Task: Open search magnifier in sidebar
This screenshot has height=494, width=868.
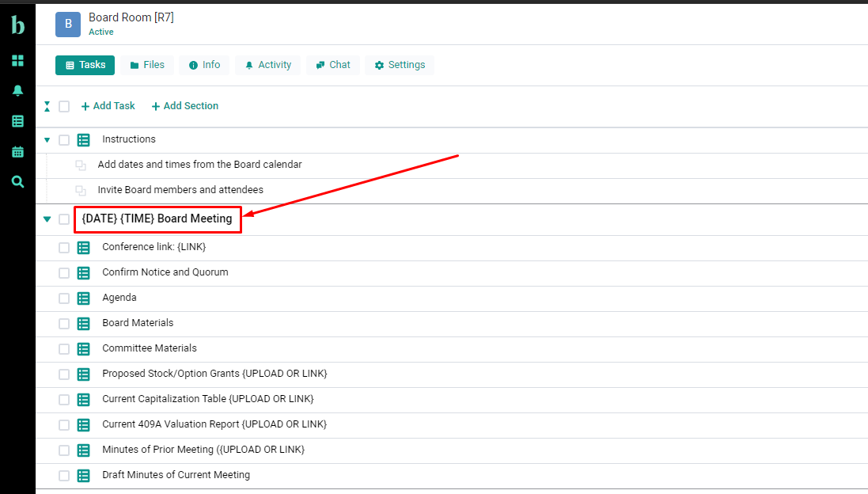Action: click(17, 181)
